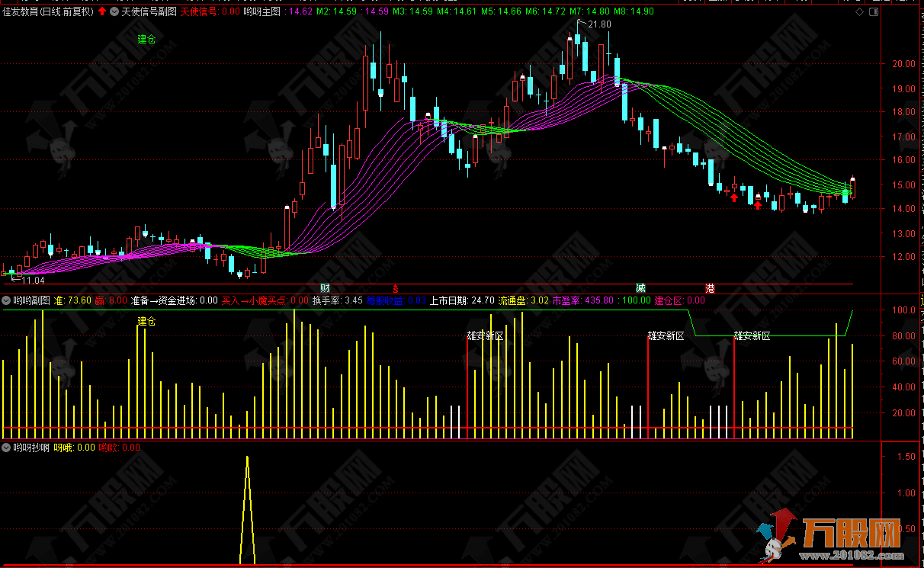The width and height of the screenshot is (924, 568).
Task: Click the M4: 14.61 moving average value
Action: click(457, 11)
